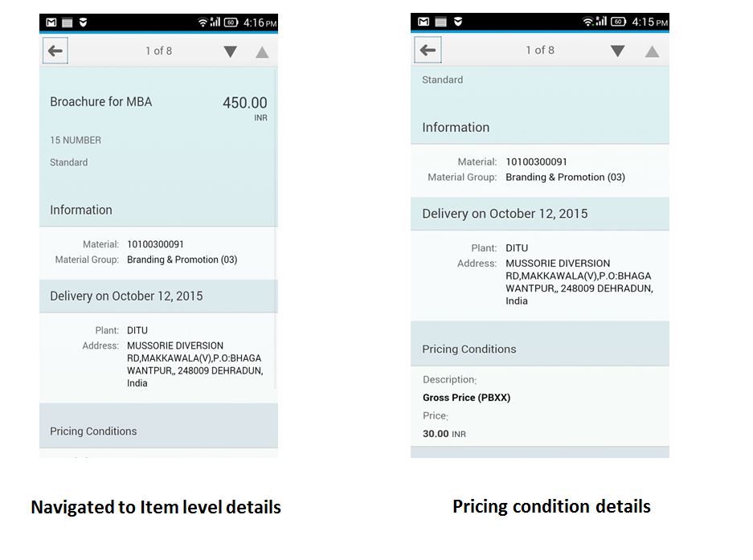
Task: Tap 1 of 8 counter in left header
Action: point(158,51)
